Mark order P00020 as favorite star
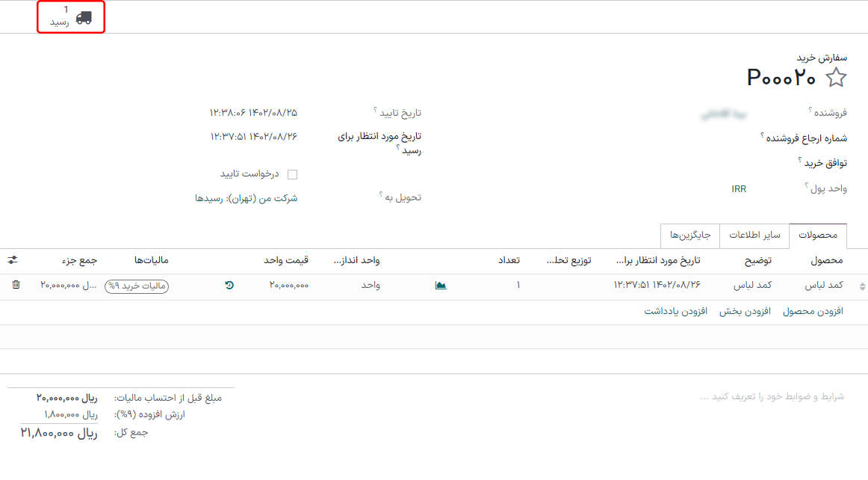Image resolution: width=868 pixels, height=480 pixels. tap(836, 78)
